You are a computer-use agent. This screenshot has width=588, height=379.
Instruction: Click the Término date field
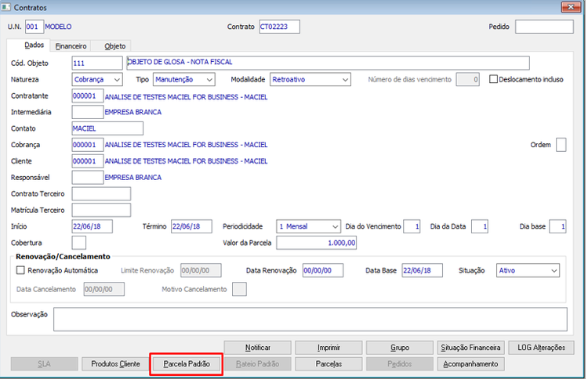(191, 226)
